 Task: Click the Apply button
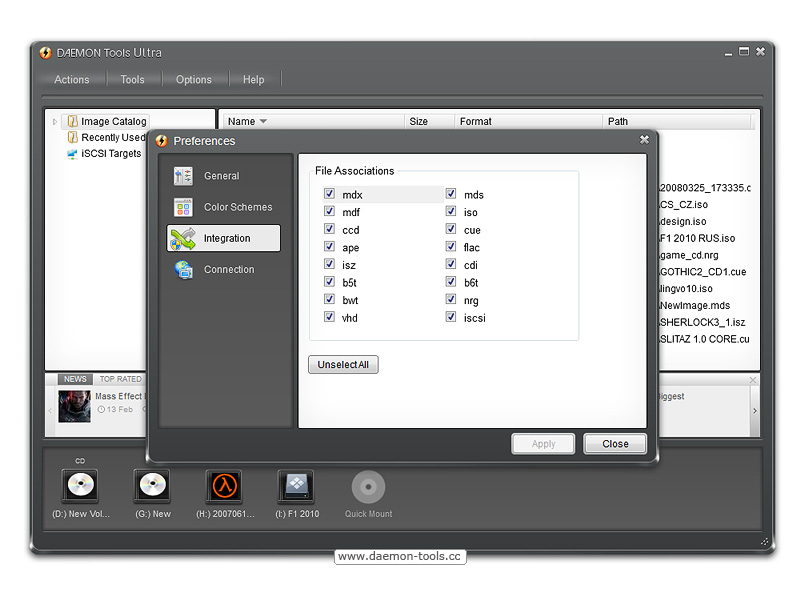point(543,444)
